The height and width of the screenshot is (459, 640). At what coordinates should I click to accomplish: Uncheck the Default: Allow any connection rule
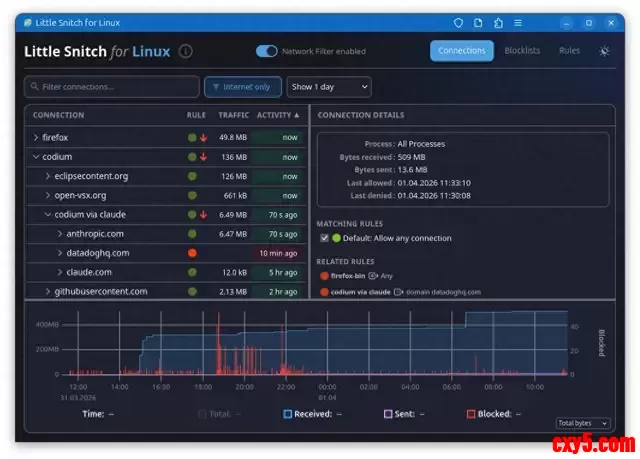(324, 238)
